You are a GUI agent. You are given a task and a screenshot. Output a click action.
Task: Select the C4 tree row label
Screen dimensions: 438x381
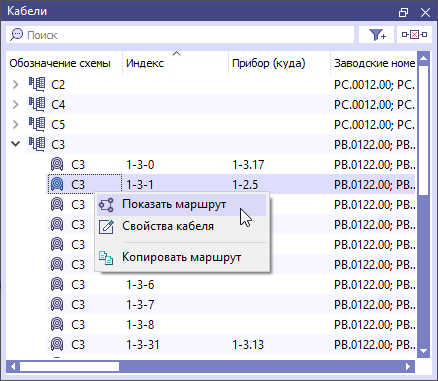point(58,105)
